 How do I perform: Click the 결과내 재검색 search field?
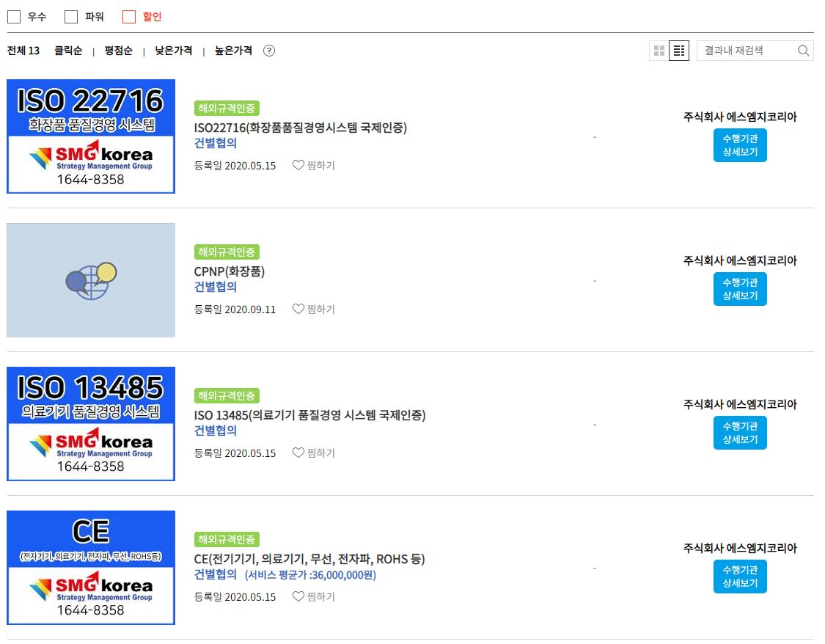tap(744, 51)
